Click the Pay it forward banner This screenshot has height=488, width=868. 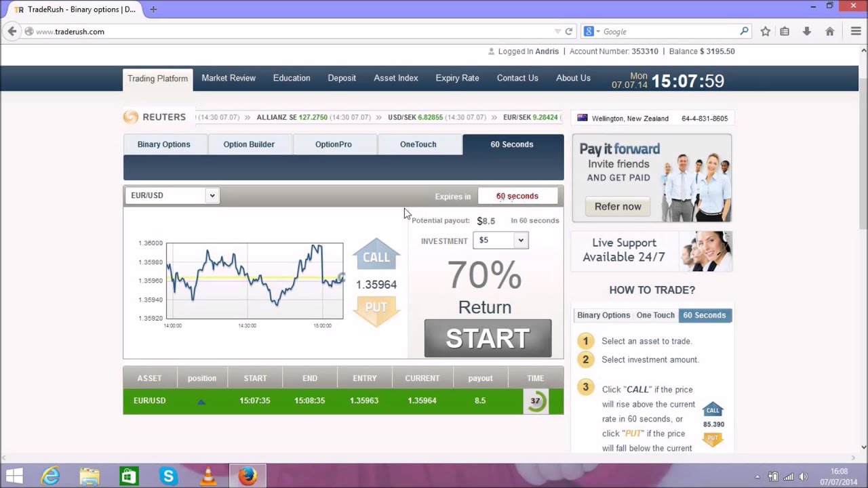(652, 178)
